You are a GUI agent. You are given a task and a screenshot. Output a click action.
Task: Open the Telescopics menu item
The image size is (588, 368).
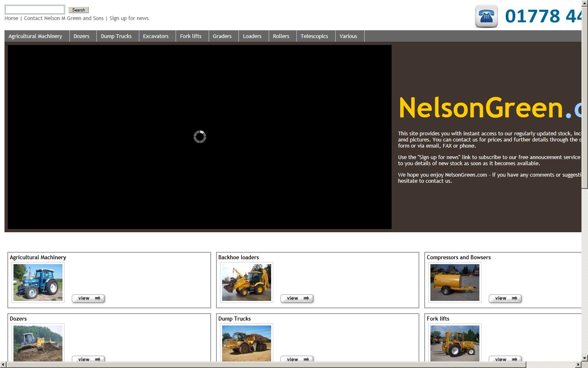314,36
